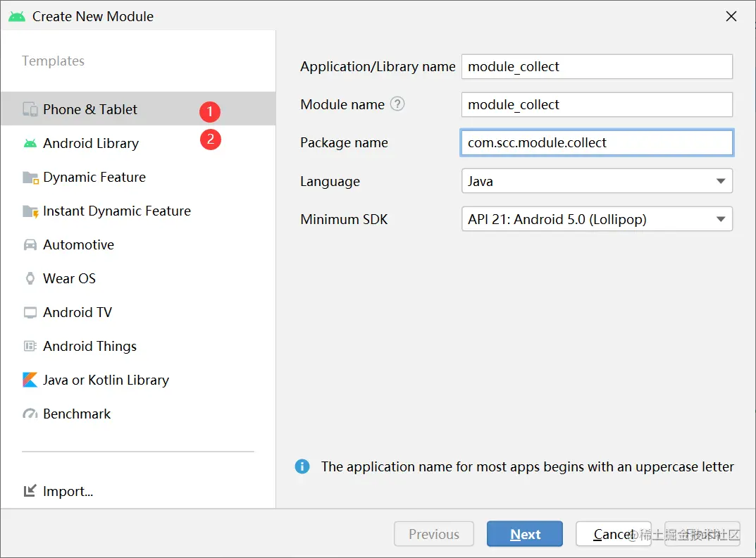Screen dimensions: 756x558
Task: Click the Module name help question icon
Action: [x=397, y=104]
